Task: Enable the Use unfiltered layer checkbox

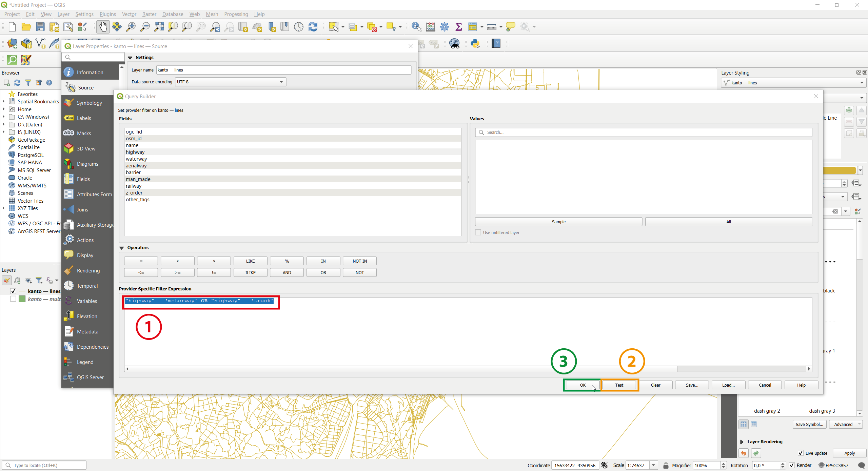Action: pos(478,232)
